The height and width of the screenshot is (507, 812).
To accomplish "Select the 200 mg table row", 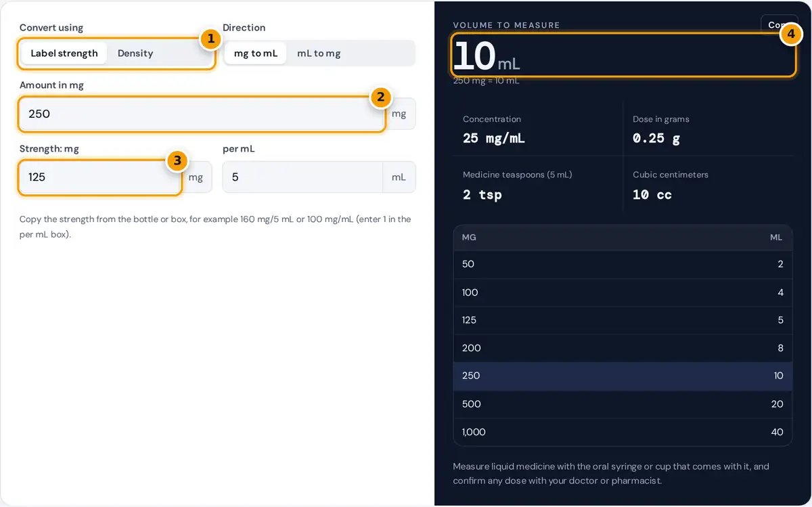I will [x=623, y=348].
